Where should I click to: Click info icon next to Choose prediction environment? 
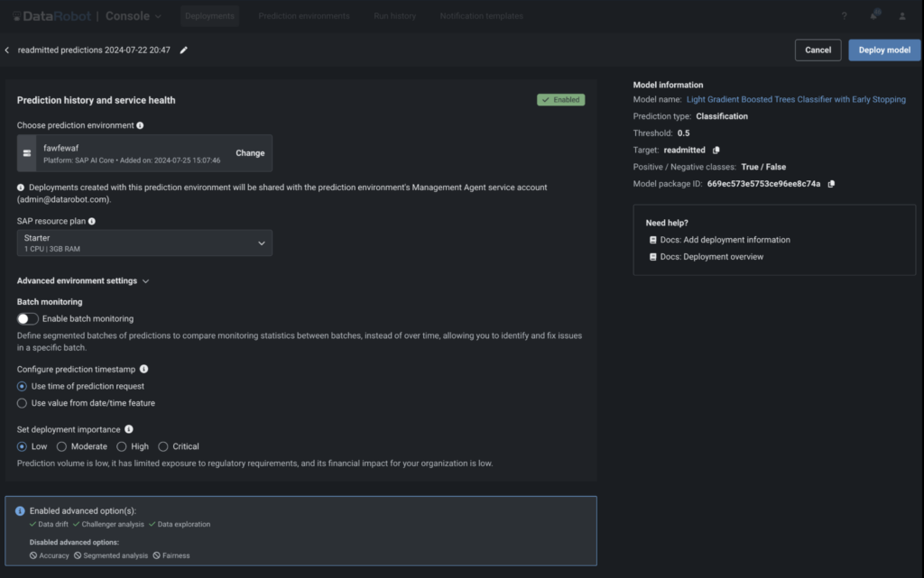140,125
